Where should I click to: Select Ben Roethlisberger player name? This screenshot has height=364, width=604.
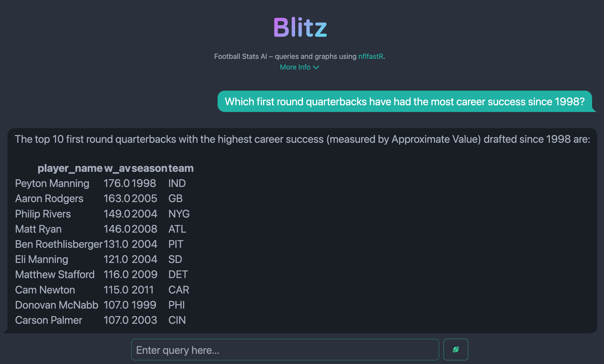click(x=59, y=244)
